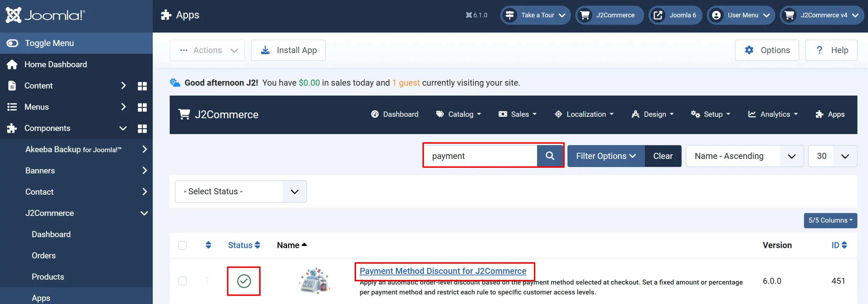Open the Select Status dropdown
The height and width of the screenshot is (304, 868).
[x=241, y=191]
